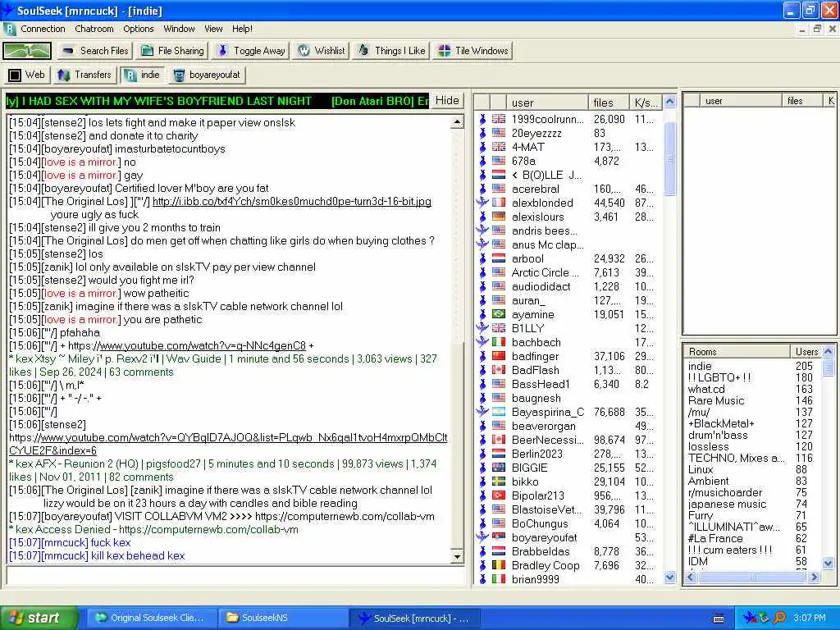Click Sweden flag icon for bikko
This screenshot has height=630, width=840.
499,481
